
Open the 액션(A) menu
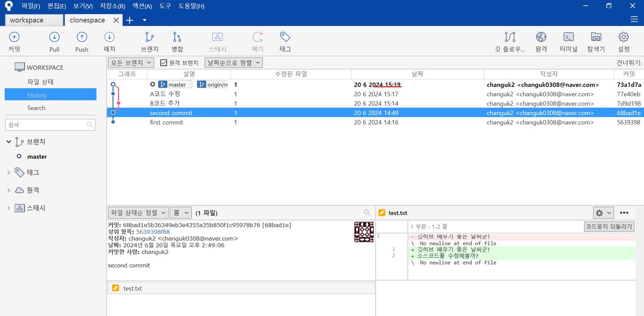coord(142,6)
